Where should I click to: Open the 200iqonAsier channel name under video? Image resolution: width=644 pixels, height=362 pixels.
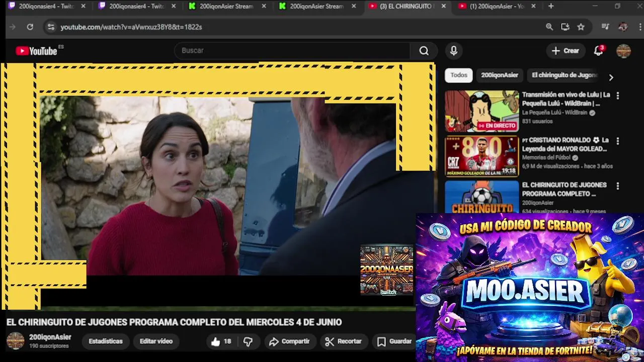click(50, 337)
